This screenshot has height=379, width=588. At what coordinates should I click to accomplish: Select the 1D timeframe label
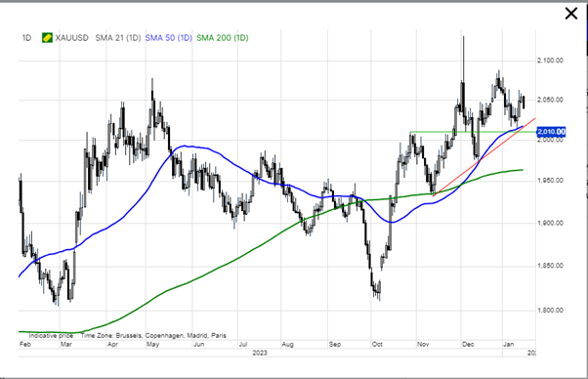26,38
